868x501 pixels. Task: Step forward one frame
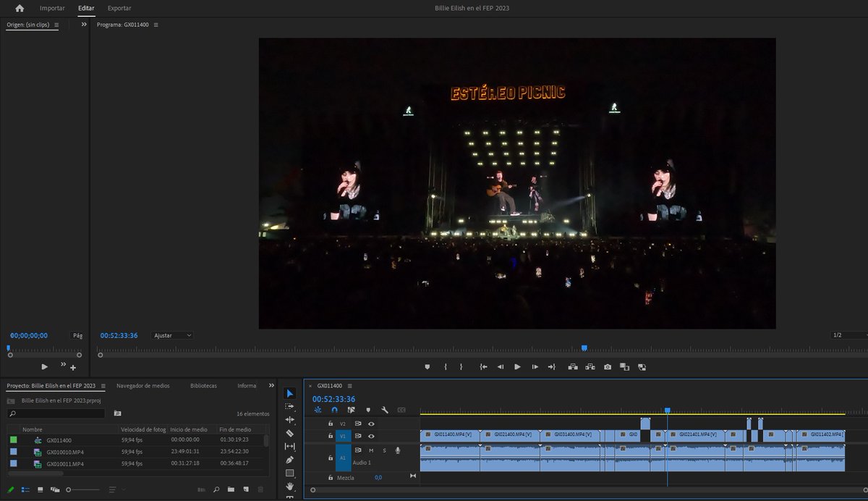coord(535,367)
